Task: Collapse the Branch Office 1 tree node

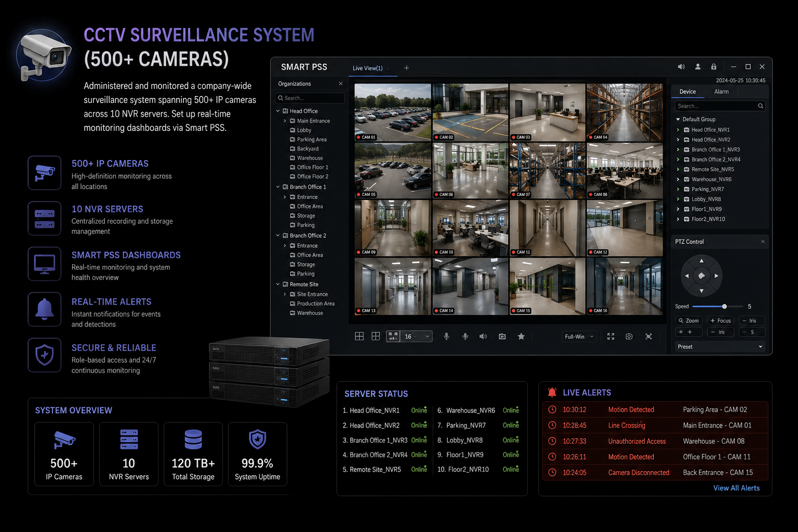Action: [x=278, y=187]
